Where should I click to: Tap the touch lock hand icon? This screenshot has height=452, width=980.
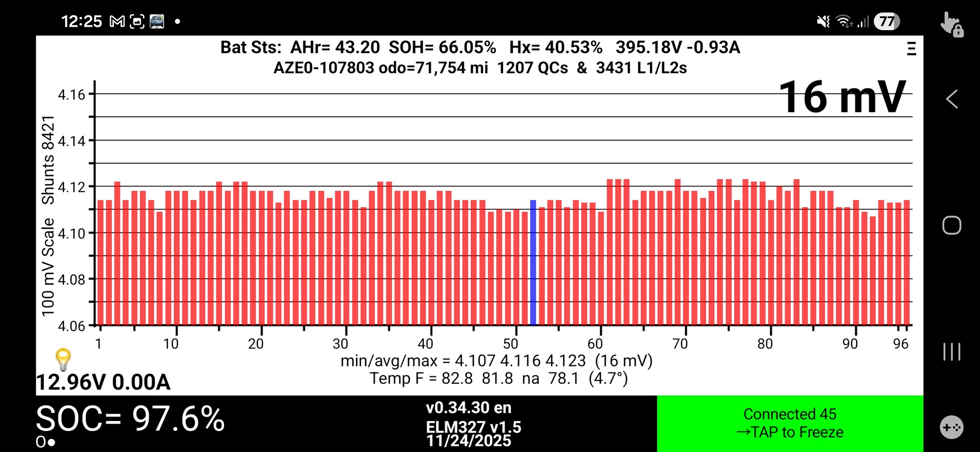(x=951, y=24)
